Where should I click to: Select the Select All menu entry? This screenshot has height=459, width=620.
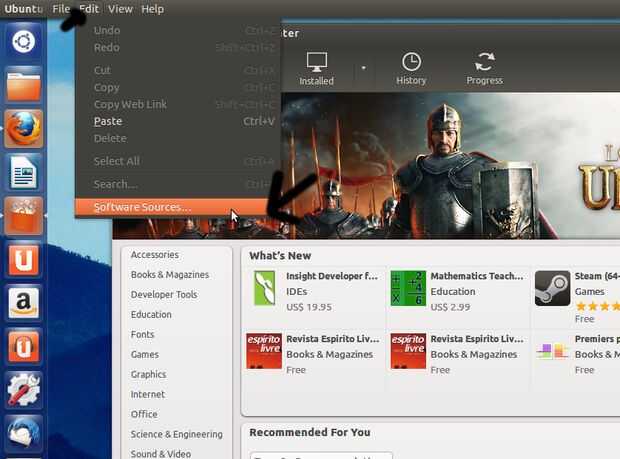click(178, 161)
